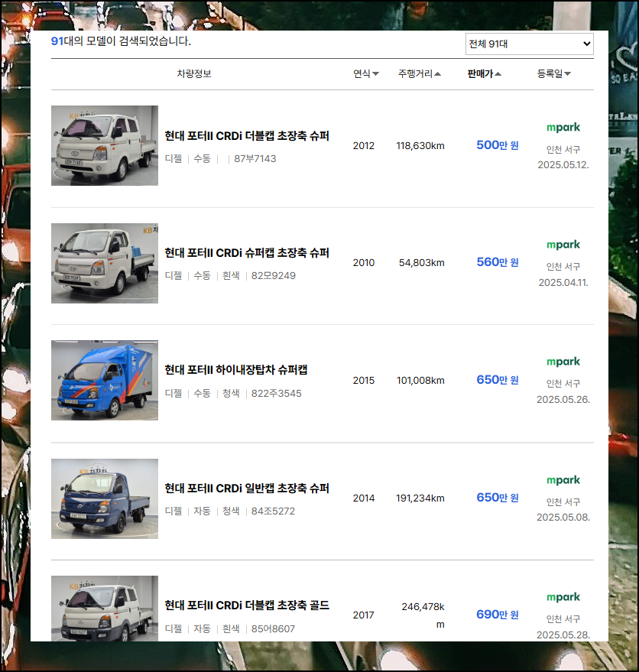Open thumbnail of 85어8607 double cab truck
Image resolution: width=639 pixels, height=672 pixels.
point(105,609)
